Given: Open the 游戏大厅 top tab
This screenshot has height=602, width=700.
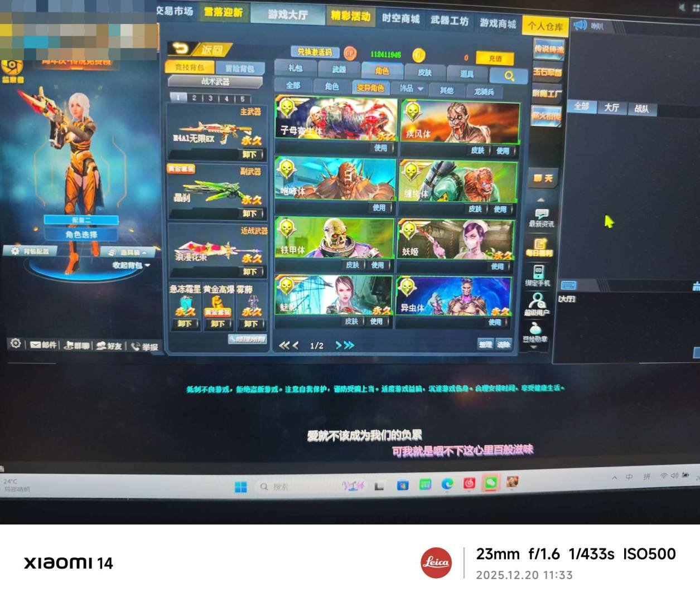Looking at the screenshot, I should [288, 14].
